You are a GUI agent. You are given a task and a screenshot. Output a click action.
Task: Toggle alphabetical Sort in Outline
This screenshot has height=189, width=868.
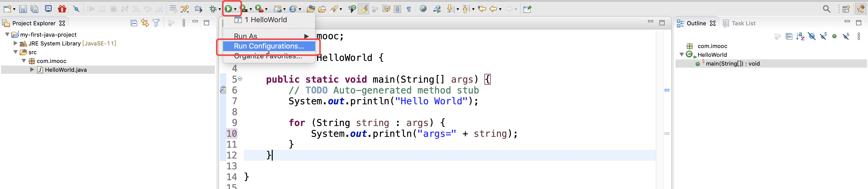[x=800, y=36]
